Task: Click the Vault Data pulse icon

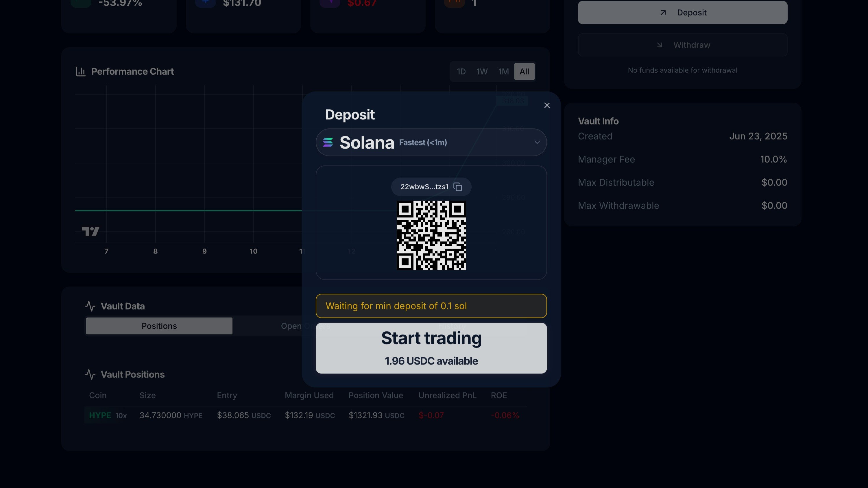Action: tap(90, 306)
